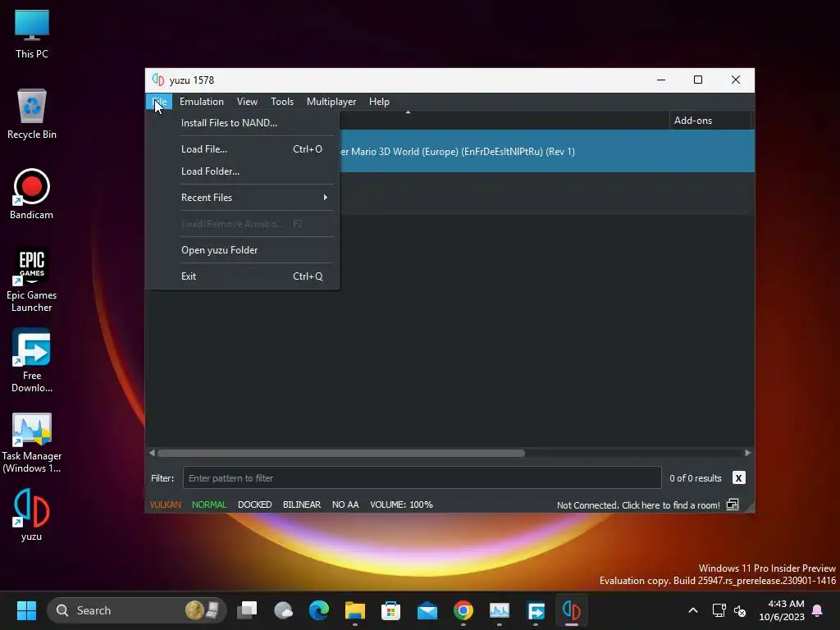The height and width of the screenshot is (630, 840).
Task: Click the horizontal scrollbar thumb
Action: click(341, 453)
